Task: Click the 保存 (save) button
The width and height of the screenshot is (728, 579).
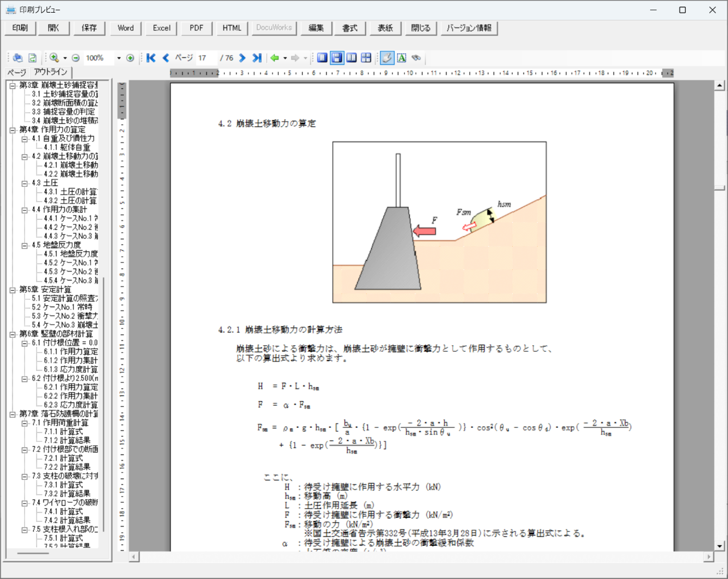Action: [x=90, y=28]
